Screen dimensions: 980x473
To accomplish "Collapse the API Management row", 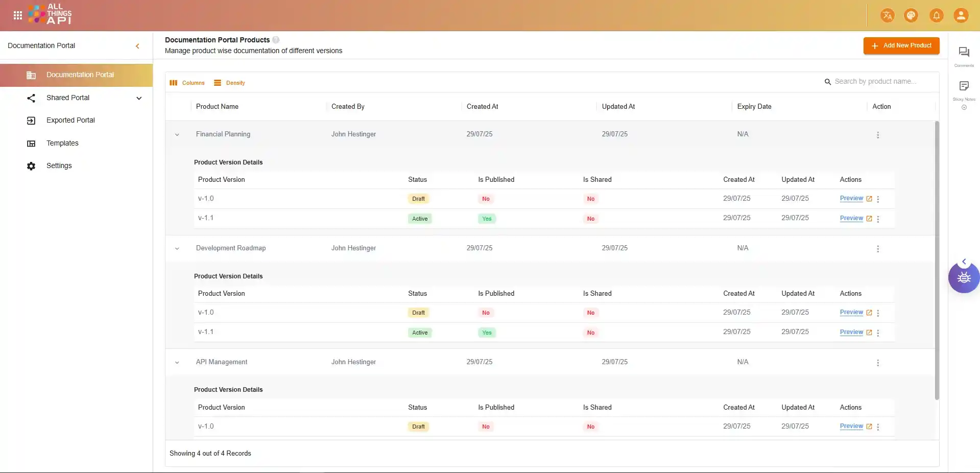I will (177, 363).
